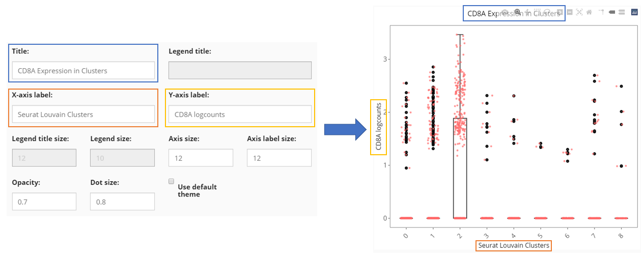This screenshot has height=256, width=644.
Task: Show closest data on hover icon
Action: coord(612,12)
